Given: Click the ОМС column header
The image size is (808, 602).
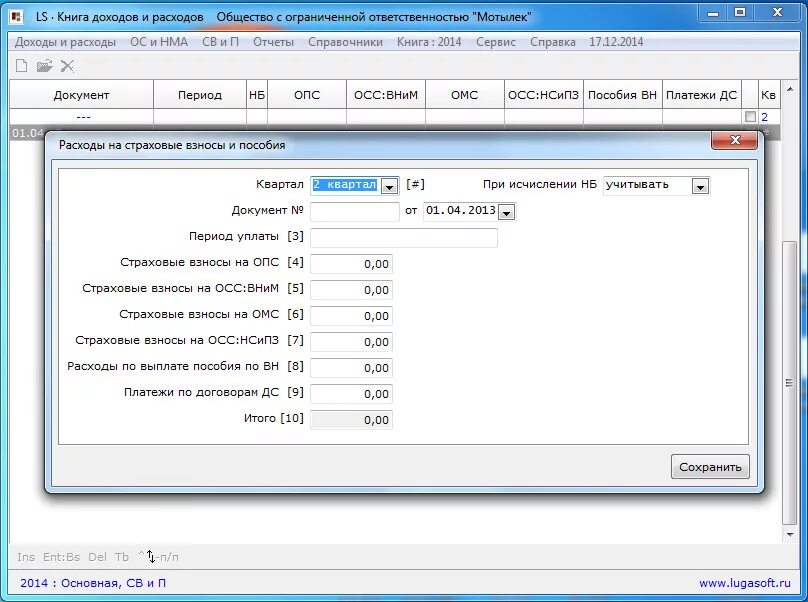Looking at the screenshot, I should click(x=465, y=95).
